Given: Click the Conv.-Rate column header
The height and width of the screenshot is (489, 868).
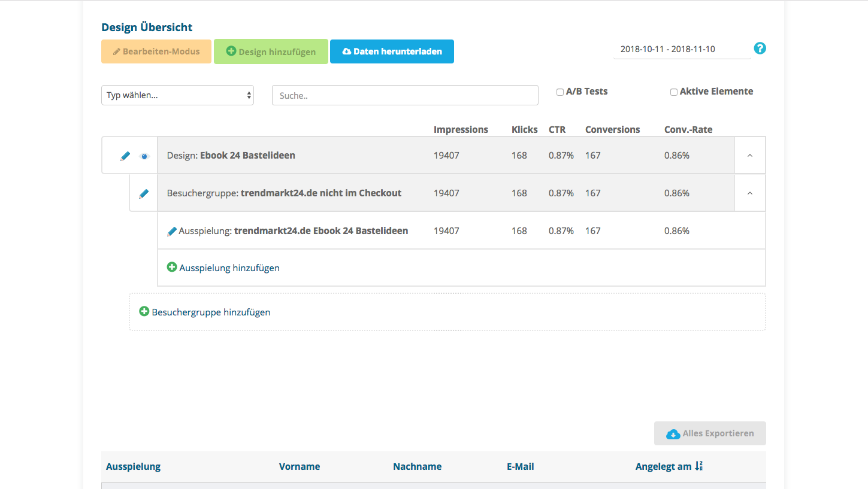Looking at the screenshot, I should point(688,129).
